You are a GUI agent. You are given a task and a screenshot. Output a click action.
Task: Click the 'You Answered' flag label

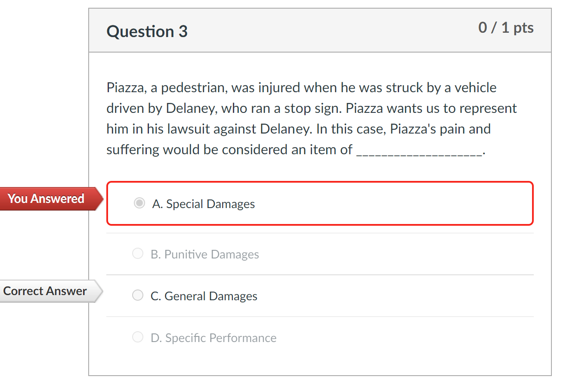tap(46, 198)
